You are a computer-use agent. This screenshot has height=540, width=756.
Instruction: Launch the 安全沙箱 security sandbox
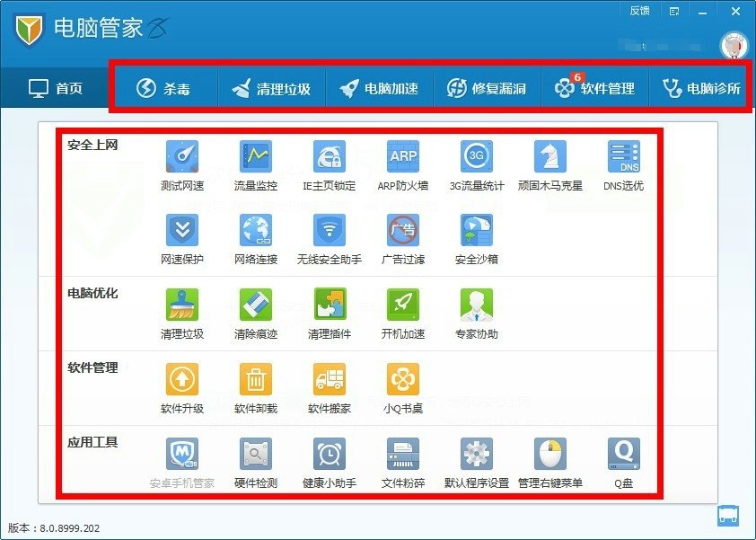477,234
